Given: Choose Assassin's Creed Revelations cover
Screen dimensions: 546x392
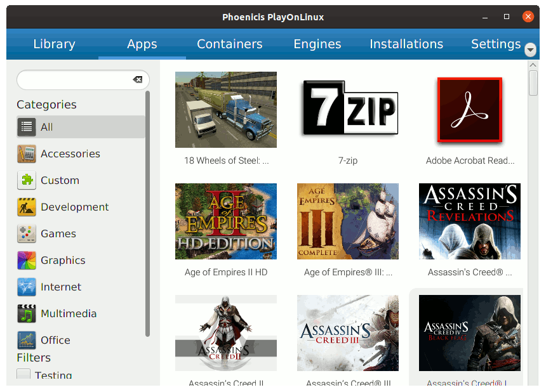Looking at the screenshot, I should click(x=470, y=221).
